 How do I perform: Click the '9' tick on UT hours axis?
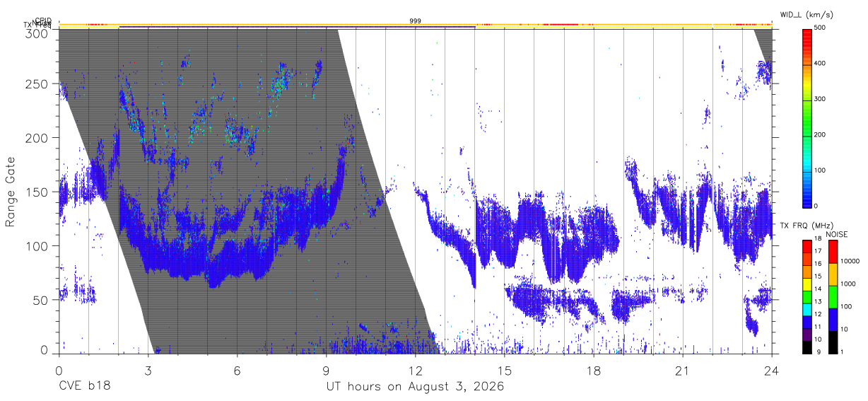point(326,371)
